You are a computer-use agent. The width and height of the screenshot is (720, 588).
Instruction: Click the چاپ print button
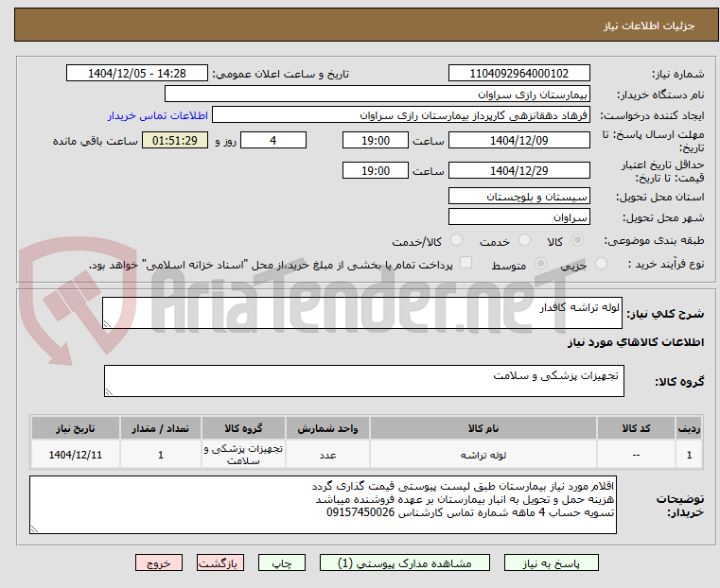coord(282,562)
